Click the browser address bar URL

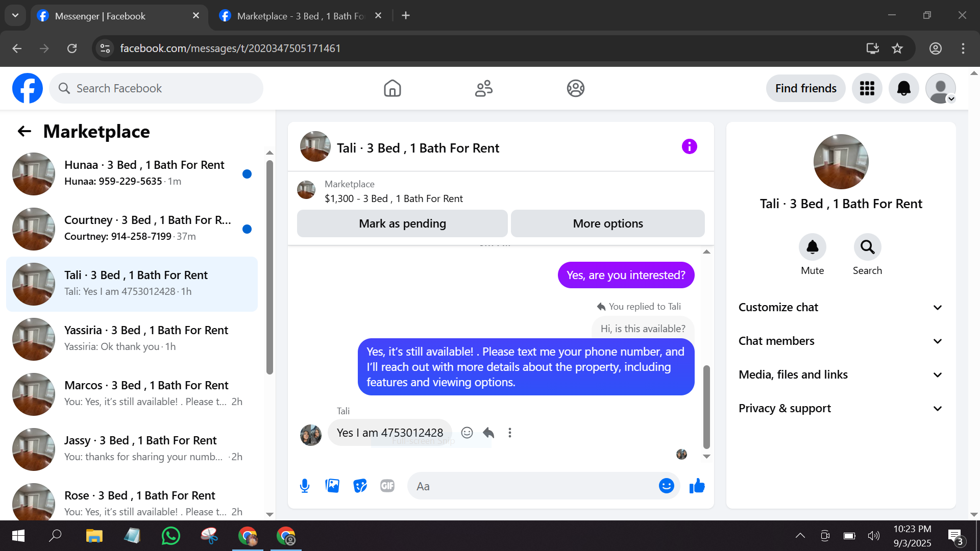230,48
